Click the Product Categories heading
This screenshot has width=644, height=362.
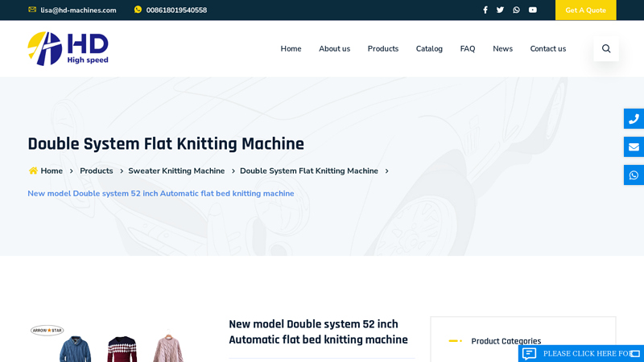[506, 341]
